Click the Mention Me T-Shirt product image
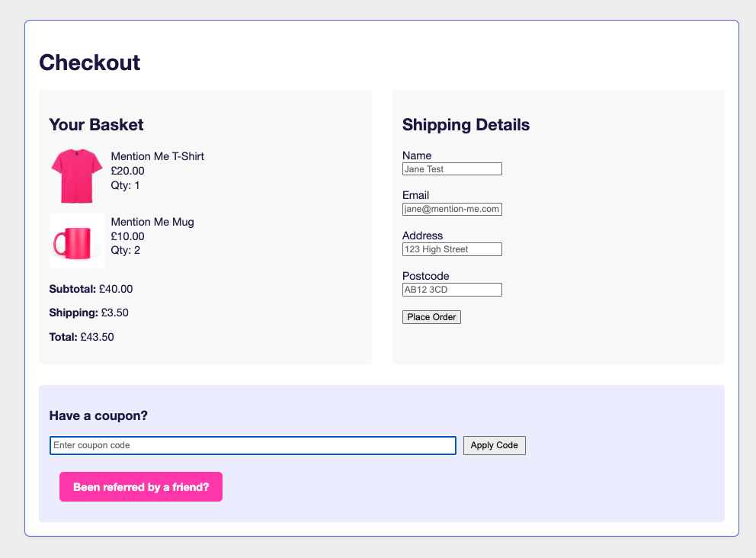 (x=76, y=175)
